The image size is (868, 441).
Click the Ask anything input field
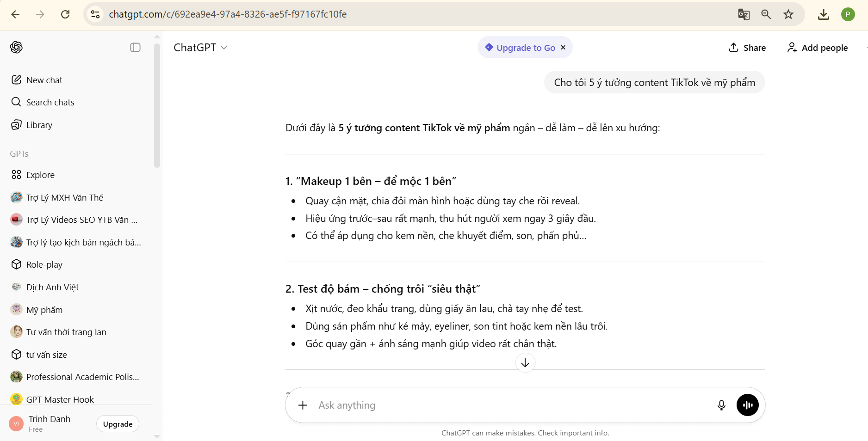[463, 405]
